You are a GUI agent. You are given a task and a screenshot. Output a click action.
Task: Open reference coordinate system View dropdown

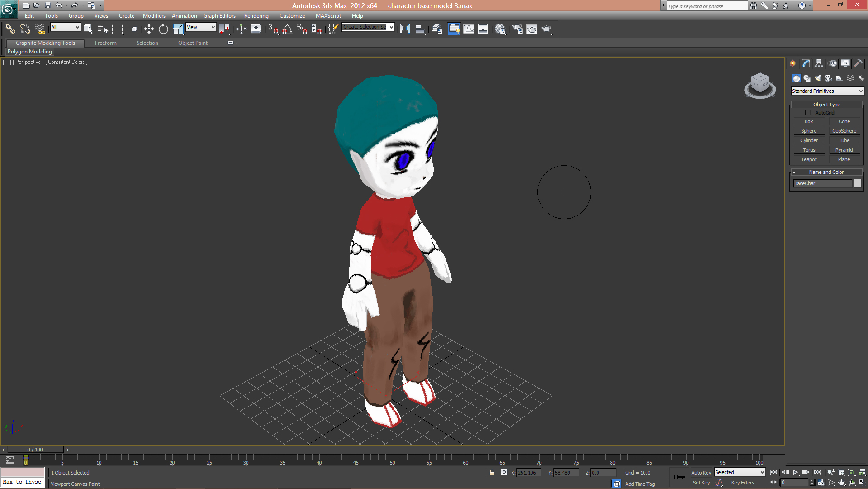click(x=201, y=27)
